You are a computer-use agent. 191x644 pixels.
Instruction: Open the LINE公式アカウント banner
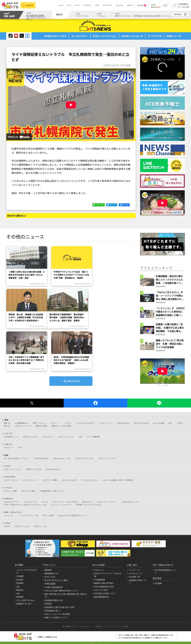162,165
